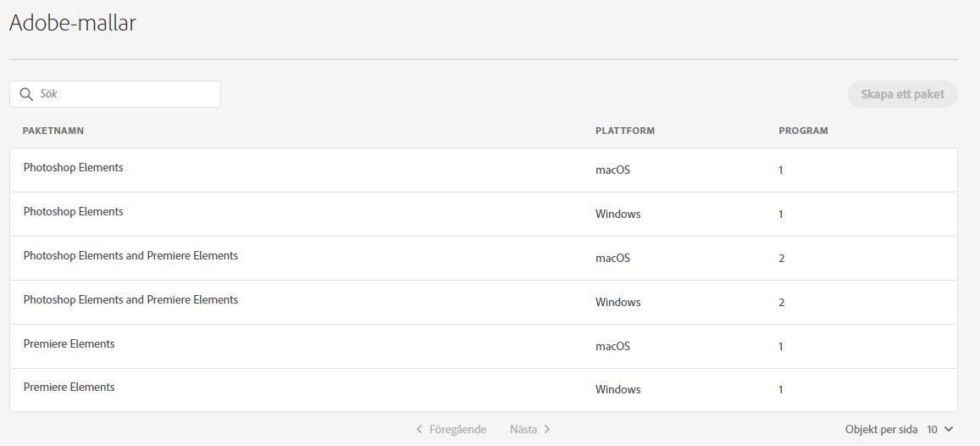Select Premiere Elements Windows row name
Screen dimensions: 980x446
69,387
